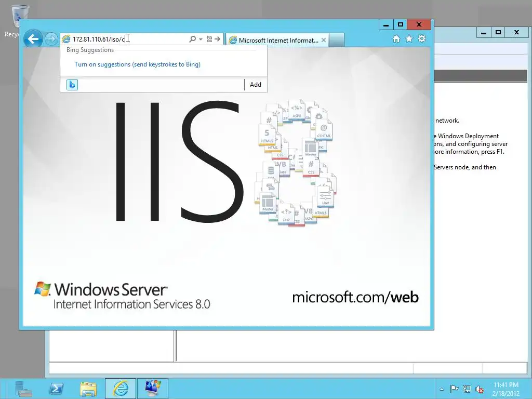This screenshot has width=532, height=399.
Task: Click the Go arrow in address bar
Action: 218,39
